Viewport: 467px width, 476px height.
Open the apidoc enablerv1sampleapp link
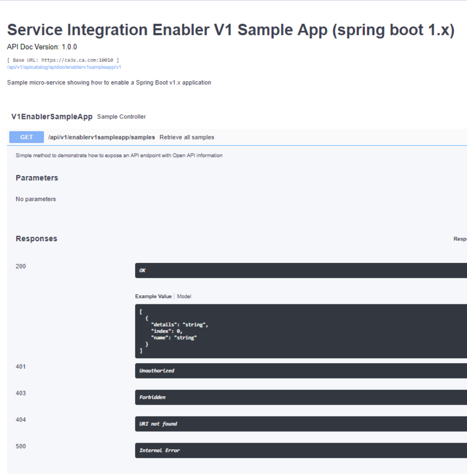(x=64, y=67)
